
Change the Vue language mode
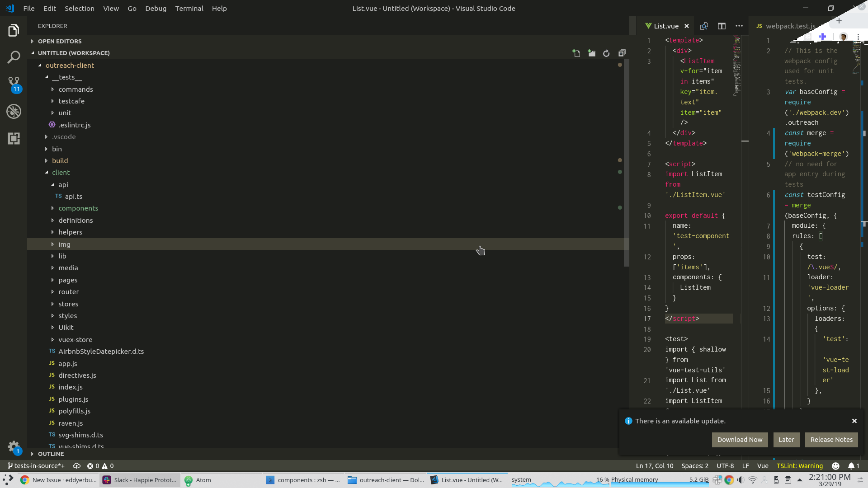click(763, 466)
